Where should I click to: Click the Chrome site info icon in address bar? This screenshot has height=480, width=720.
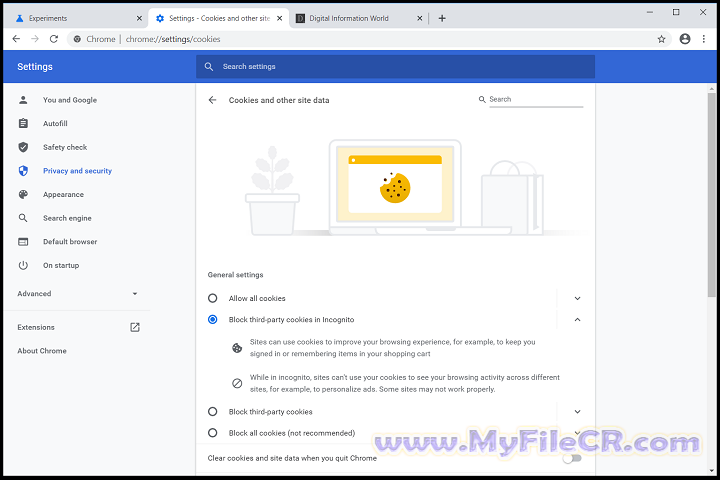[77, 39]
